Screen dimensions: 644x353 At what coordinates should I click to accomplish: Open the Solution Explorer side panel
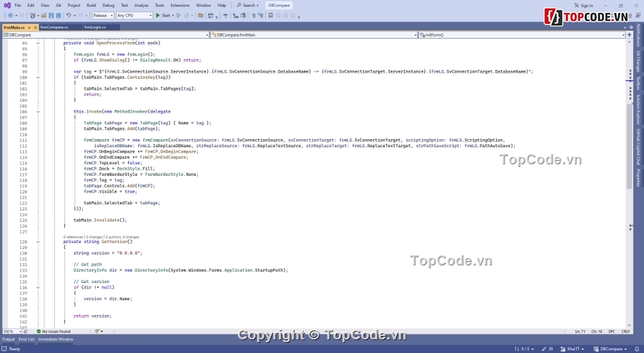(x=639, y=109)
